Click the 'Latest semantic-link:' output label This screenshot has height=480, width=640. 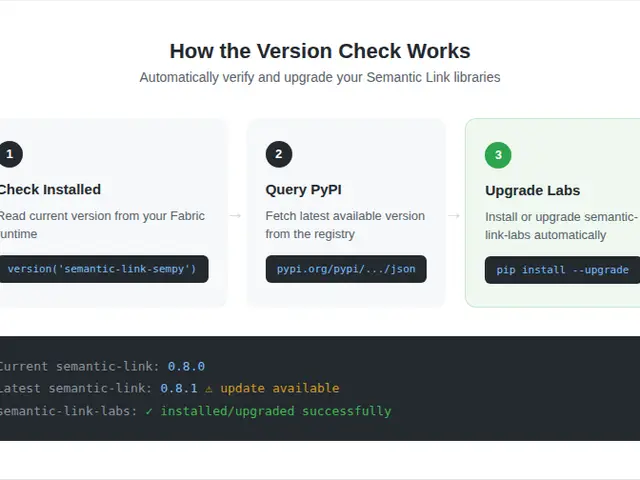pyautogui.click(x=76, y=388)
